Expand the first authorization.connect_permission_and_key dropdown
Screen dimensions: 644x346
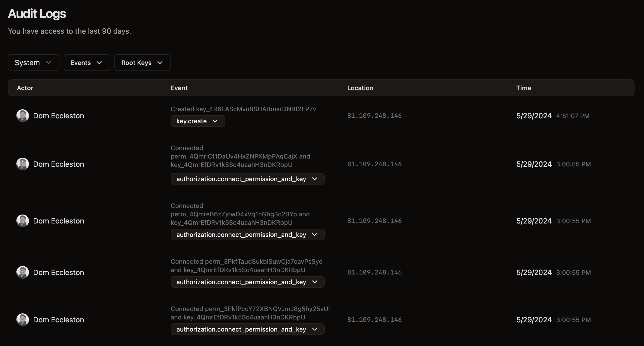tap(315, 179)
